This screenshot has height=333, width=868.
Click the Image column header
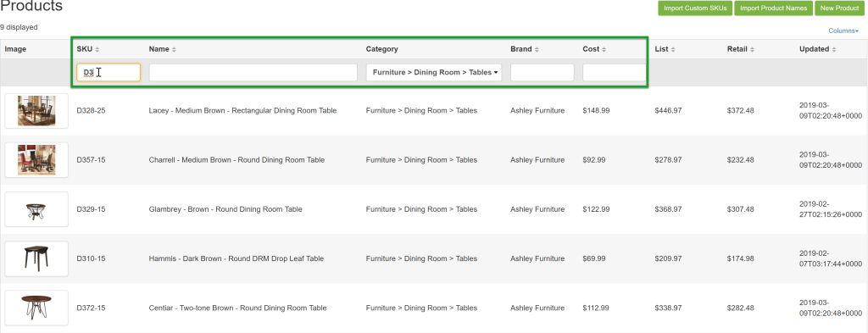15,49
